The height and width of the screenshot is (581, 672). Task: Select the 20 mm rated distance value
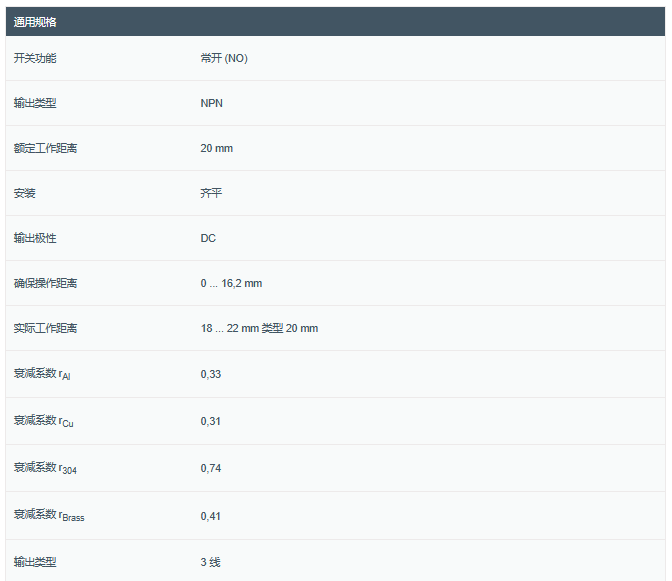click(217, 148)
